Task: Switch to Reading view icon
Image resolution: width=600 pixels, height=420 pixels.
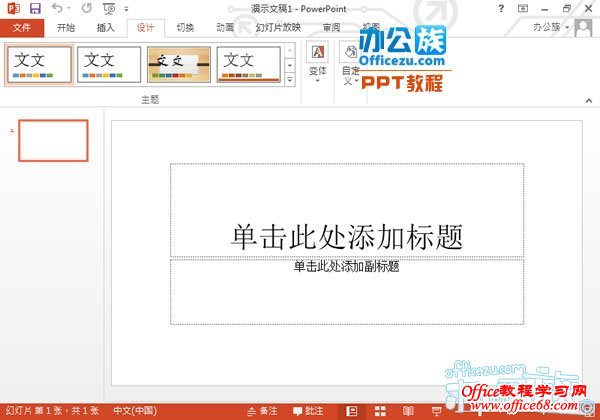Action: [408, 412]
